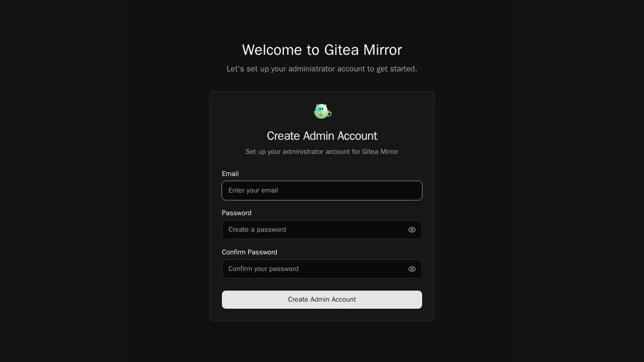Click the Gitea Mirror teacup logo

[323, 111]
